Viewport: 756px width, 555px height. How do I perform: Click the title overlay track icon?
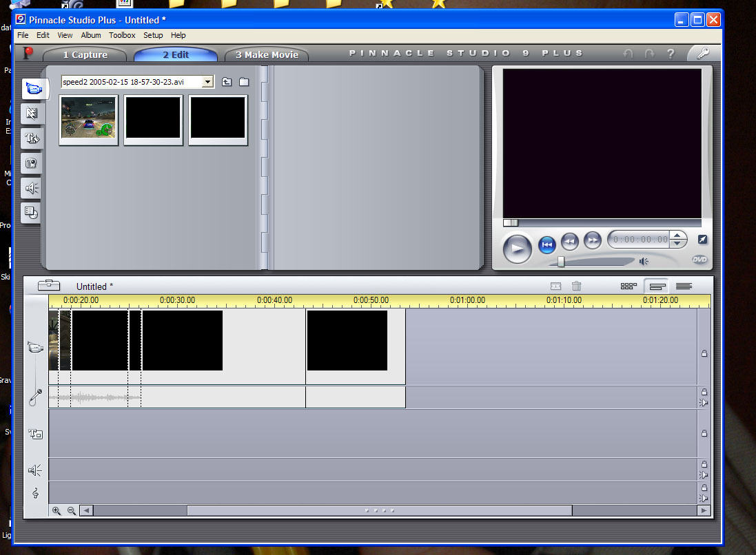(35, 434)
